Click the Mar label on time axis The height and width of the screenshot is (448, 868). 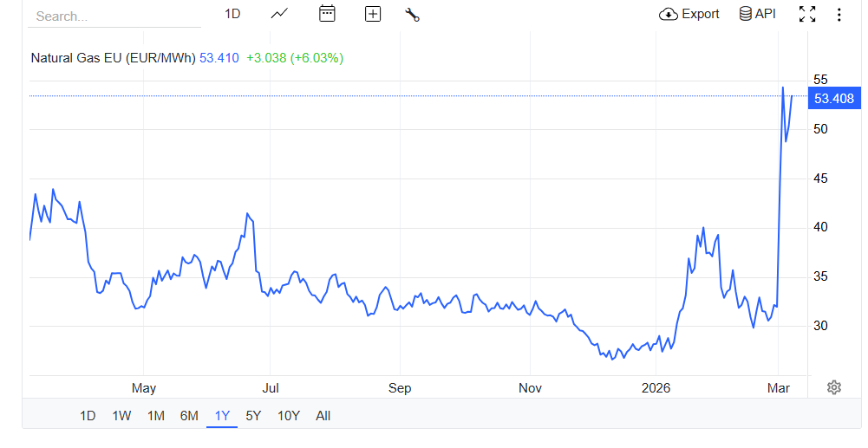(x=779, y=388)
